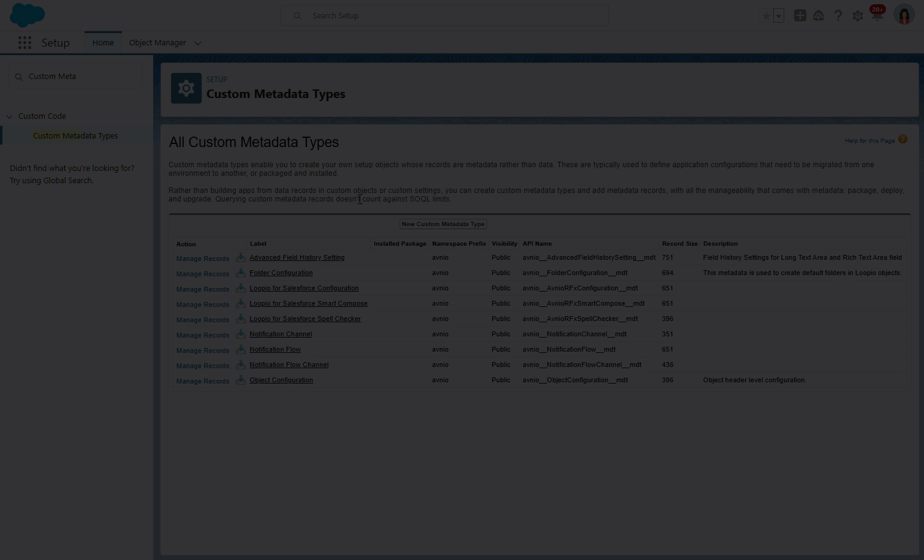
Task: Click Object header level configuration description
Action: tap(754, 380)
